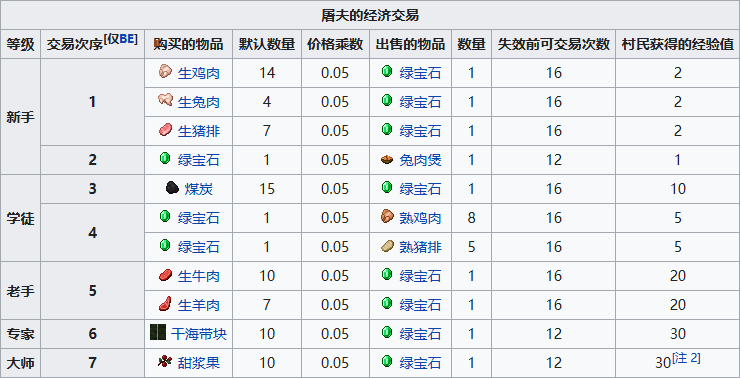Click the cooked porkchop (熟猪排) icon

coord(387,245)
